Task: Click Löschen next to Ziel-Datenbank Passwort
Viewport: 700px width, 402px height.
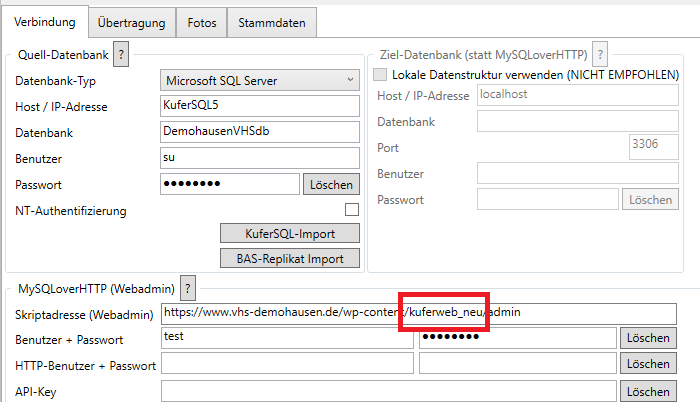Action: [x=650, y=200]
